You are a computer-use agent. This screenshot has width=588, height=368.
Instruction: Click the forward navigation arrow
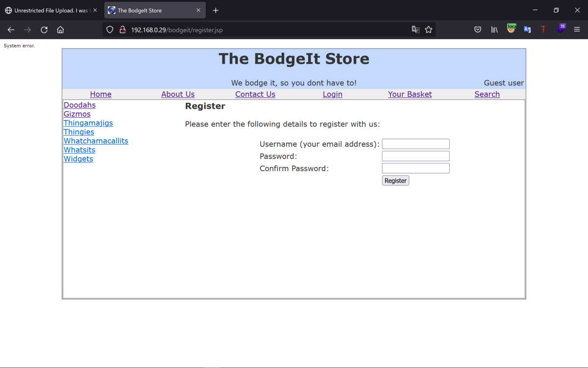coord(27,29)
